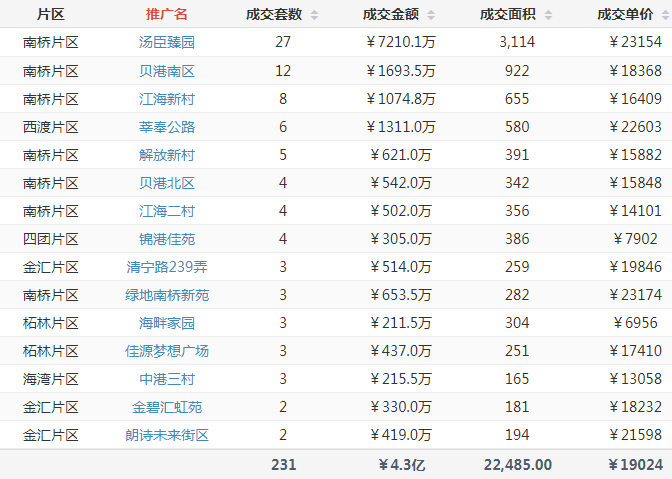The image size is (672, 479).
Task: Open the 锦港佳苑 project link
Action: pyautogui.click(x=167, y=239)
